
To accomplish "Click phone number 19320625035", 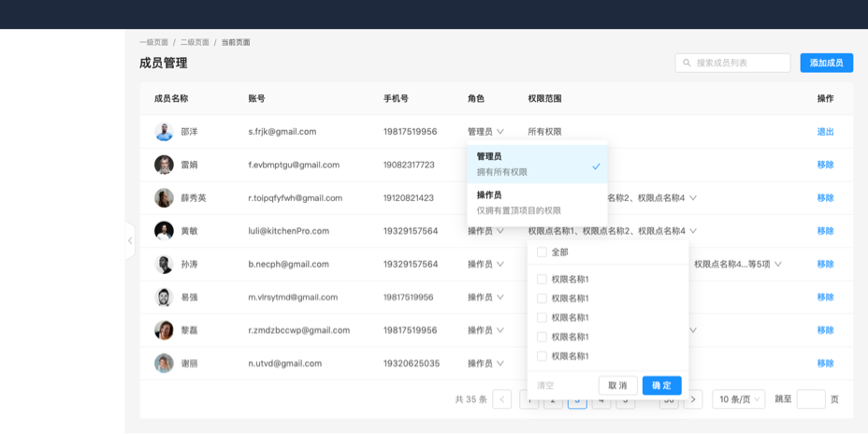I will 412,363.
